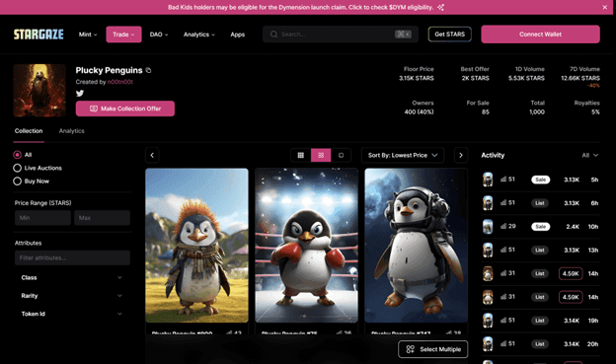
Task: Copy collection name via copy icon
Action: (x=148, y=70)
